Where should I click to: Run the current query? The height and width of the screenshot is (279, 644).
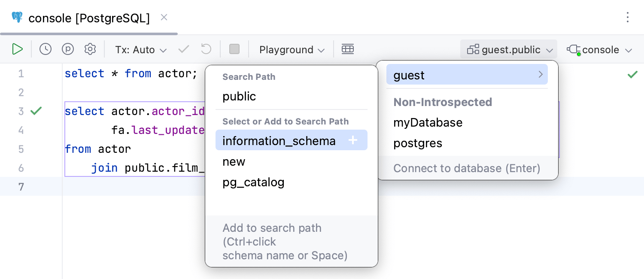(18, 49)
